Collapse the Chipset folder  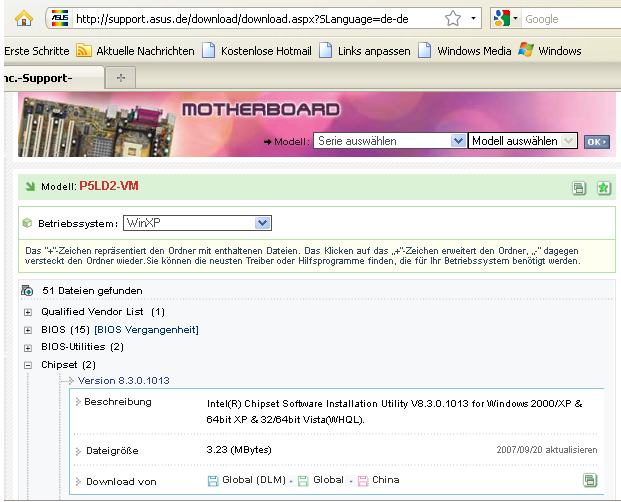(x=28, y=365)
